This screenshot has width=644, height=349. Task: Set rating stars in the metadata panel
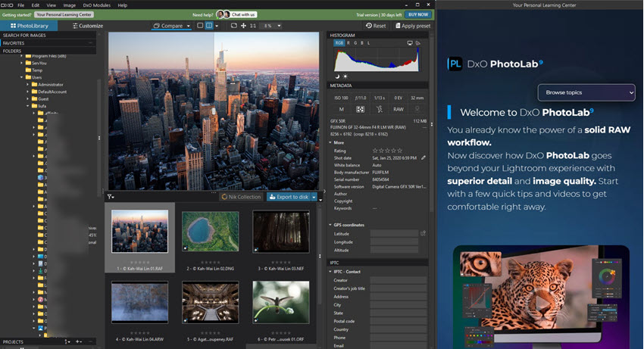[x=387, y=151]
